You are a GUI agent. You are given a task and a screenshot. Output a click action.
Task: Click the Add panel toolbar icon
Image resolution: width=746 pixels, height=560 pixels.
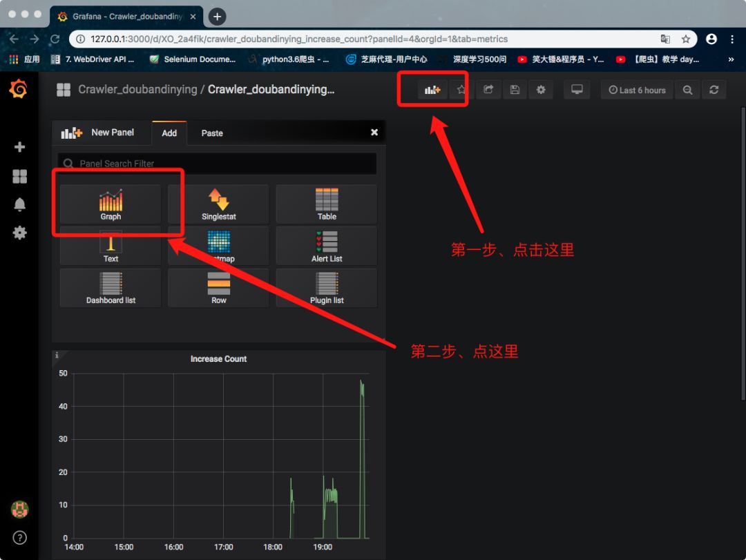(x=432, y=90)
